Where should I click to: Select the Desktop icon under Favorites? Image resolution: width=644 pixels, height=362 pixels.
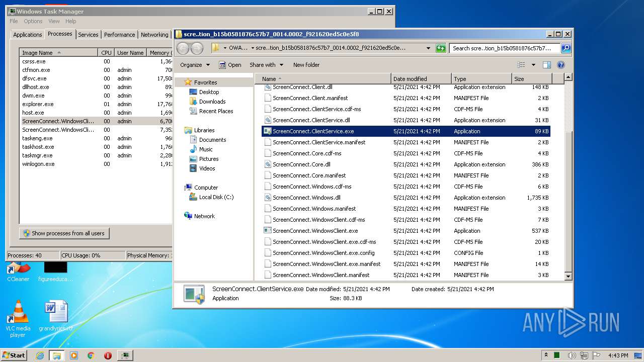pos(204,92)
